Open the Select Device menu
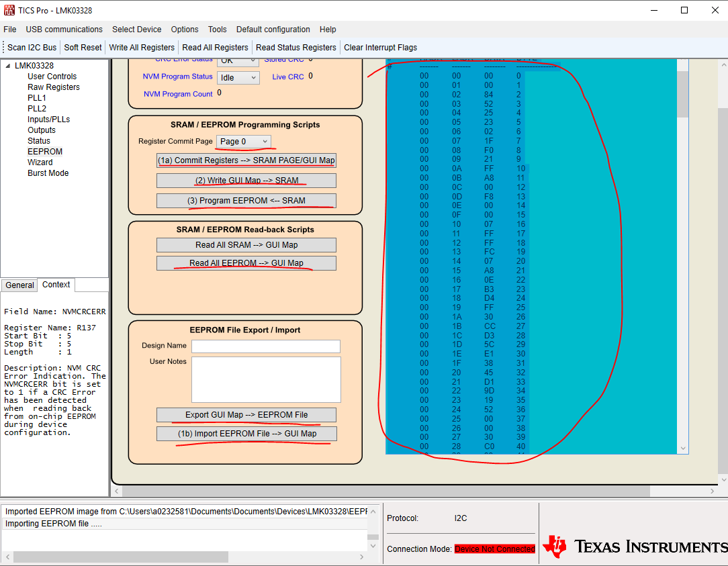728x566 pixels. pos(136,30)
